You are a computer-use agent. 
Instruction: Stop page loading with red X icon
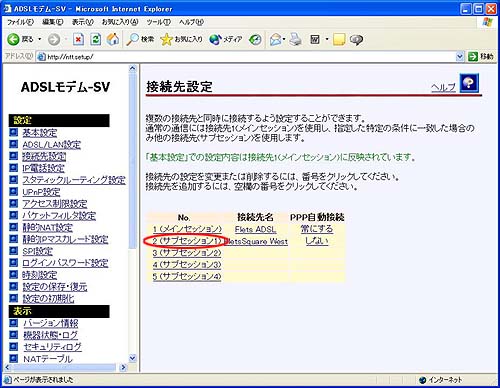coord(78,40)
